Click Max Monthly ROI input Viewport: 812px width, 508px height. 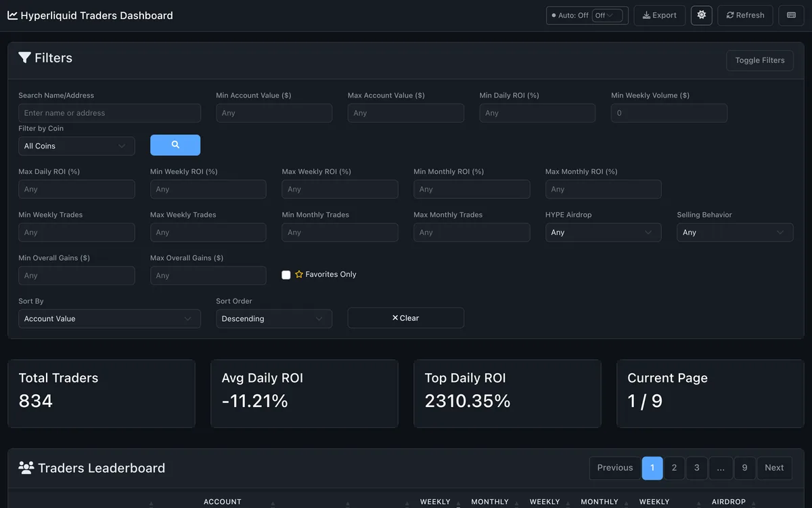[x=604, y=189]
